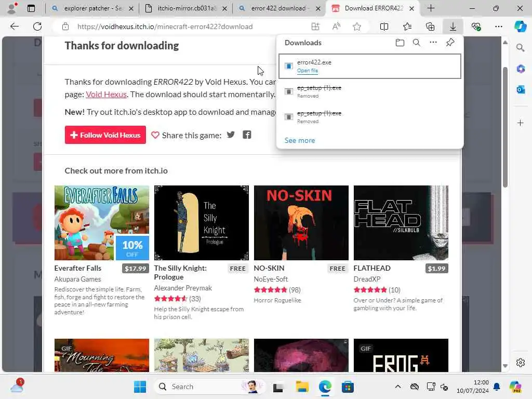View site information lock icon
This screenshot has height=399, width=532.
click(65, 26)
